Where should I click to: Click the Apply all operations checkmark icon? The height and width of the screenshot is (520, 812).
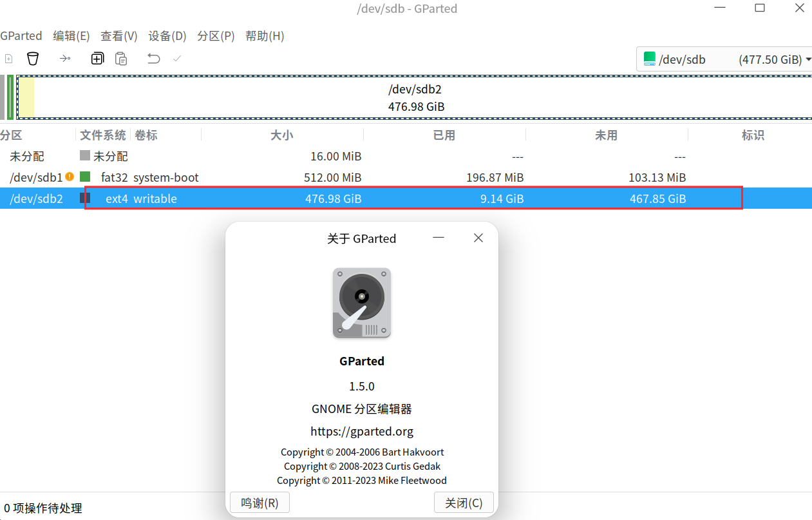tap(177, 59)
